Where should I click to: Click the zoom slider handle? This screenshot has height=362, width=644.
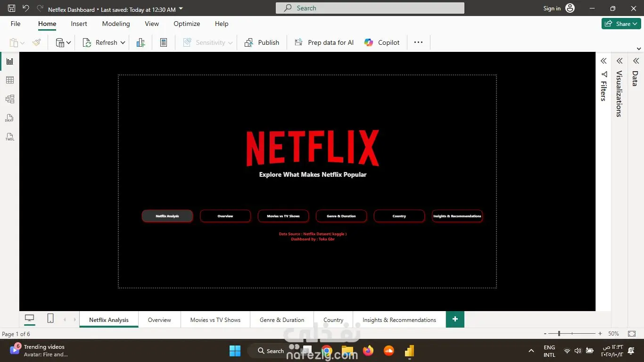(559, 333)
